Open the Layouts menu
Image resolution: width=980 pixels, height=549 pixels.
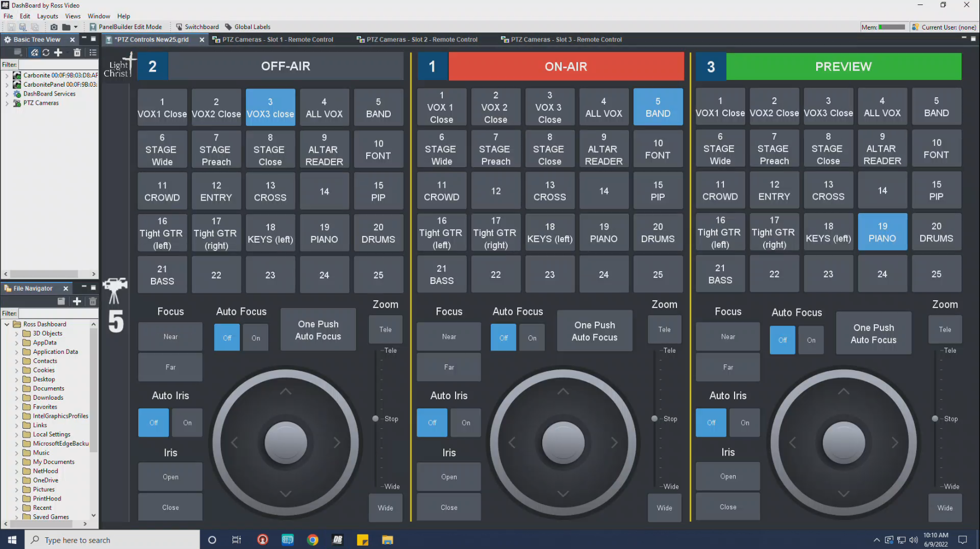48,16
